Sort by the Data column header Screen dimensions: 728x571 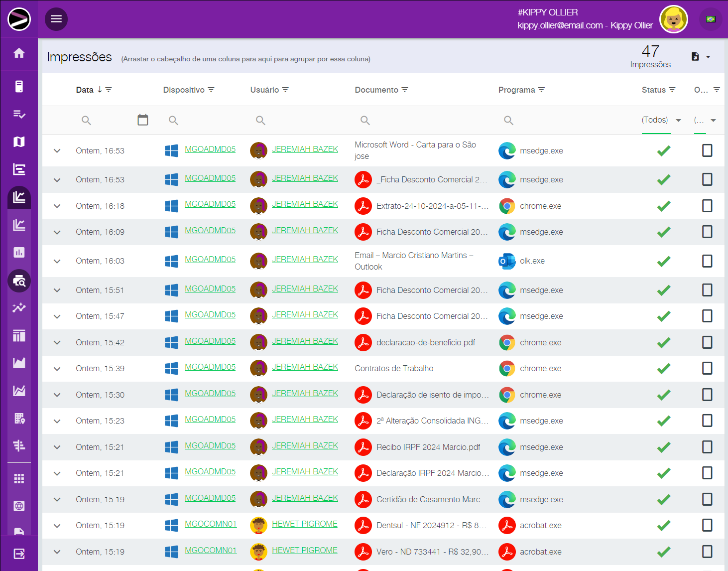85,90
